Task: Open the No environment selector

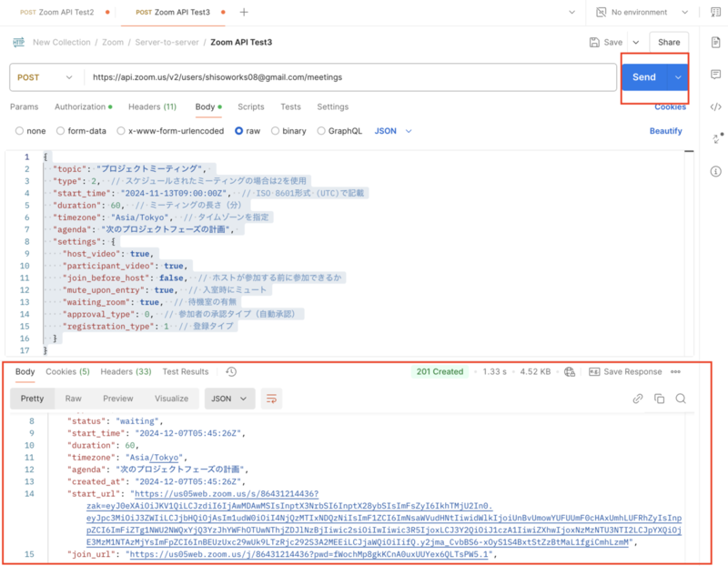Action: [x=643, y=12]
